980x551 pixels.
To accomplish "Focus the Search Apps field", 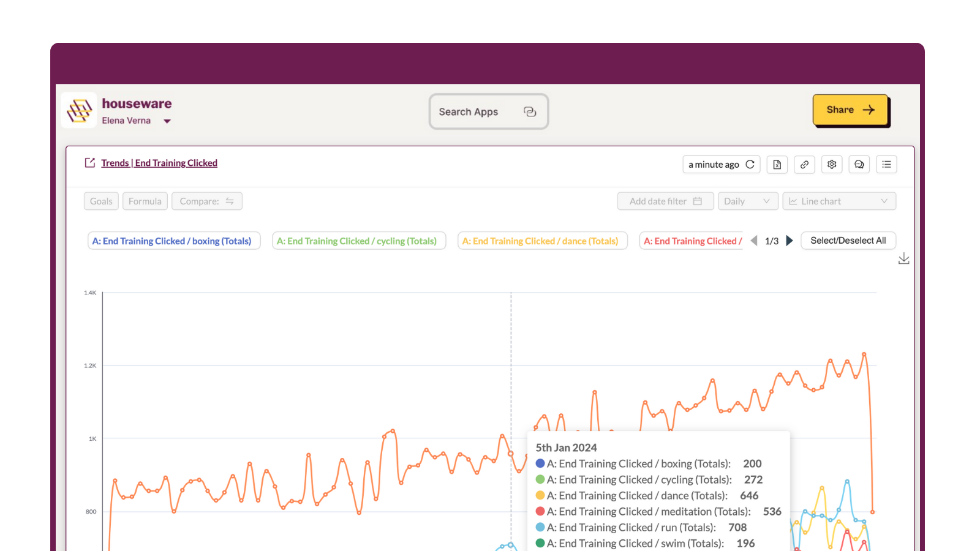I will [488, 111].
